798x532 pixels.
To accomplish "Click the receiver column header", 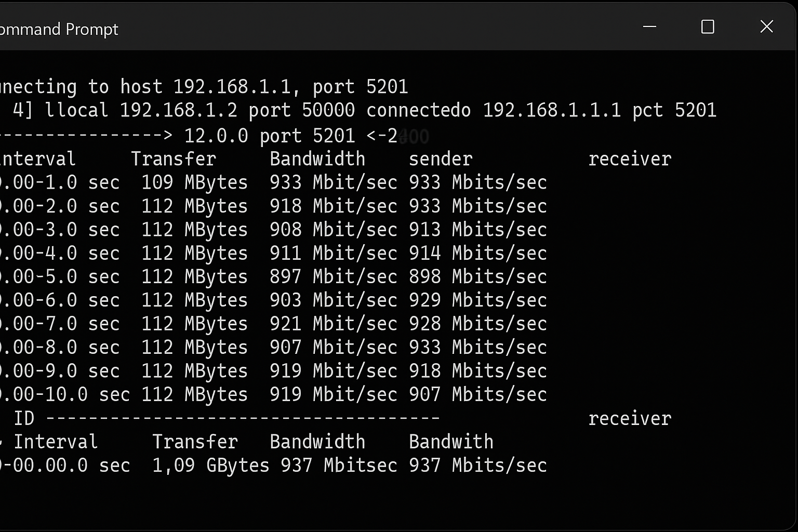I will tap(630, 158).
